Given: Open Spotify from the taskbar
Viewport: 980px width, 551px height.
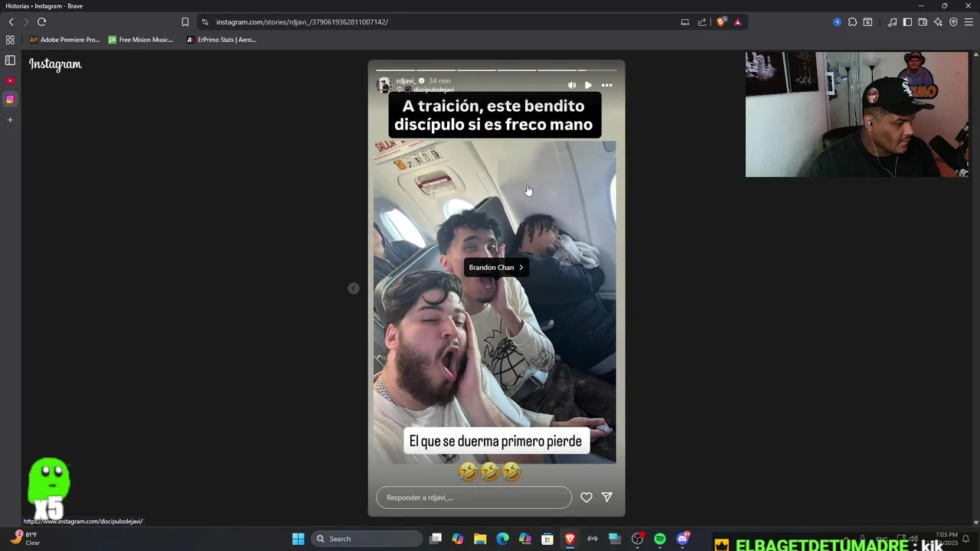Looking at the screenshot, I should 660,539.
